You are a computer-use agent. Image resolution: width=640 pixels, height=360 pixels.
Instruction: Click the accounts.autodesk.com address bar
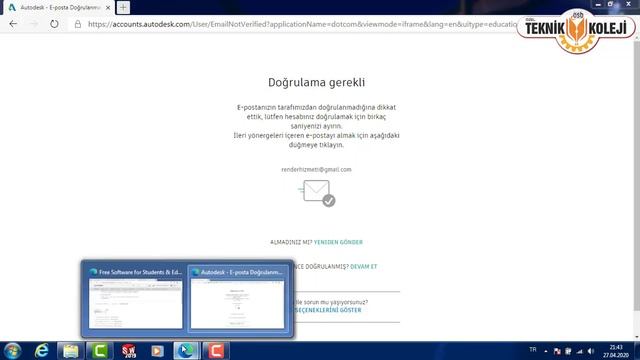(x=302, y=24)
